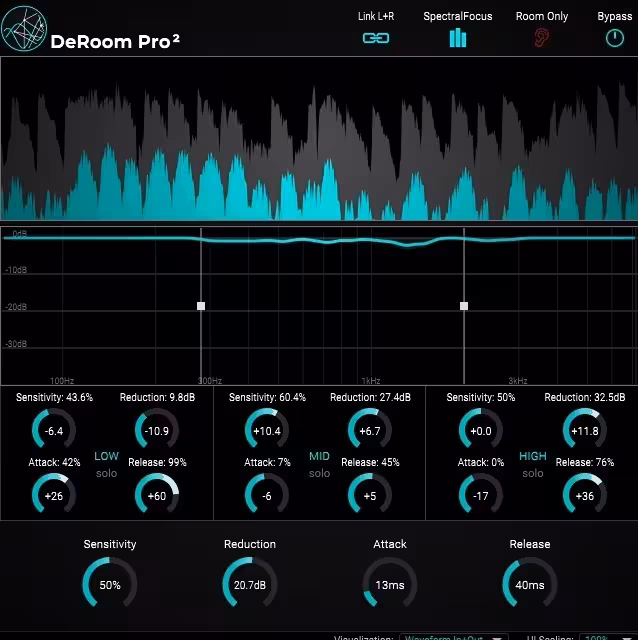Screen dimensions: 638x640
Task: Click the LOW Release knob showing +60
Action: pos(157,495)
